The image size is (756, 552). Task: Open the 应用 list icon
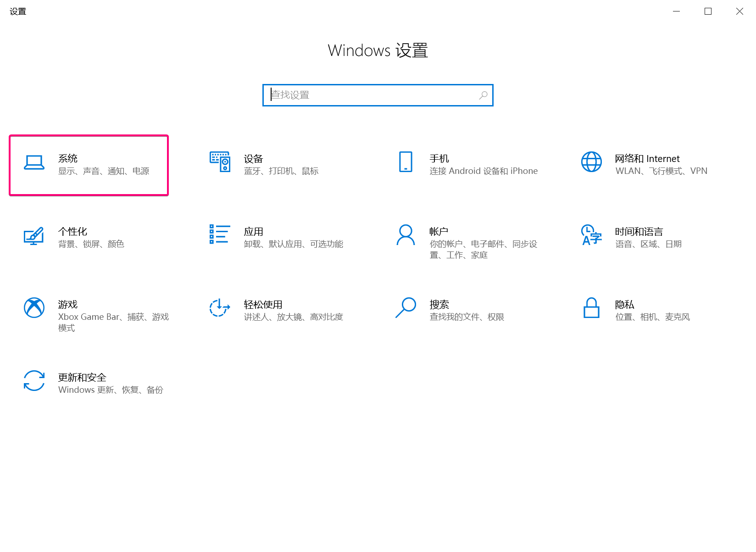coord(220,234)
